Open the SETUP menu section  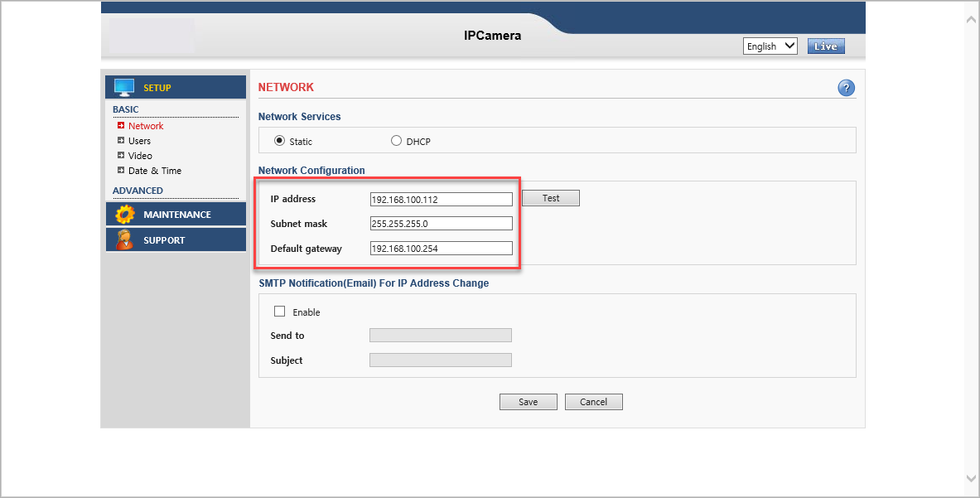tap(176, 88)
